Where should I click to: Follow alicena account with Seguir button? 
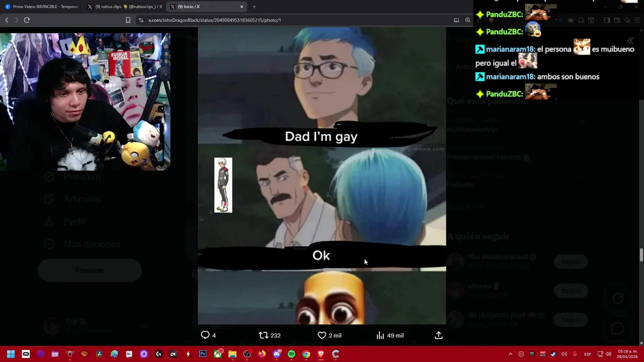click(571, 291)
